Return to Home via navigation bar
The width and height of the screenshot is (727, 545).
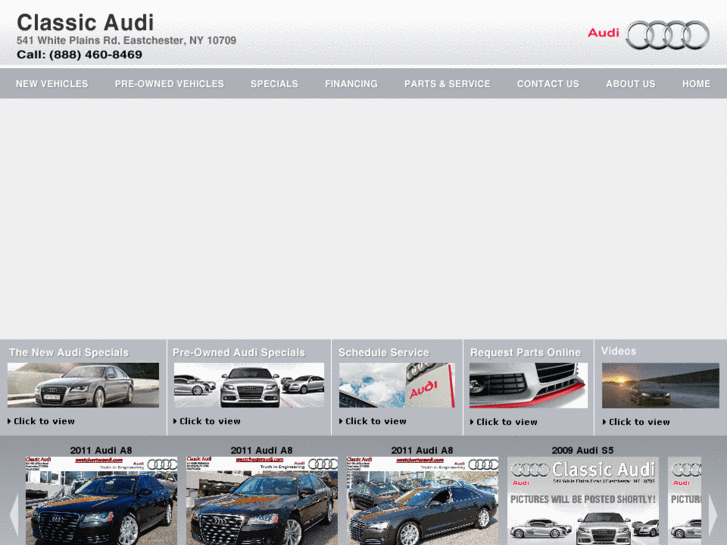(696, 84)
